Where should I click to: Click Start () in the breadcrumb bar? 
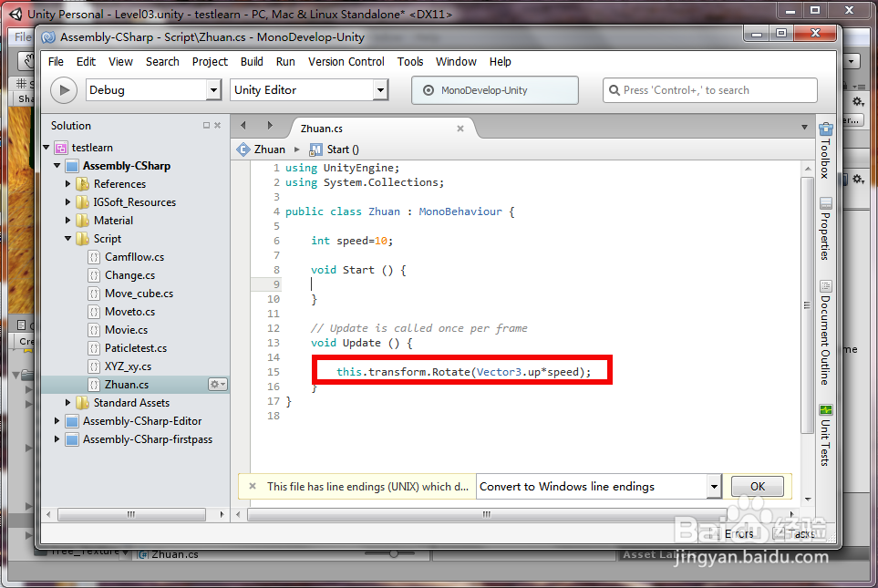pyautogui.click(x=343, y=150)
